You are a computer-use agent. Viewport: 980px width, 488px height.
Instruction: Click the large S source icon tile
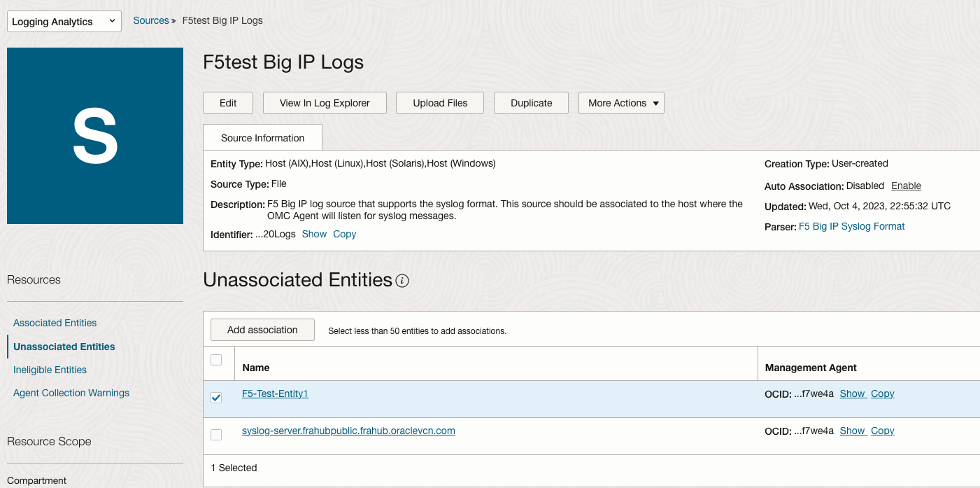pos(95,136)
